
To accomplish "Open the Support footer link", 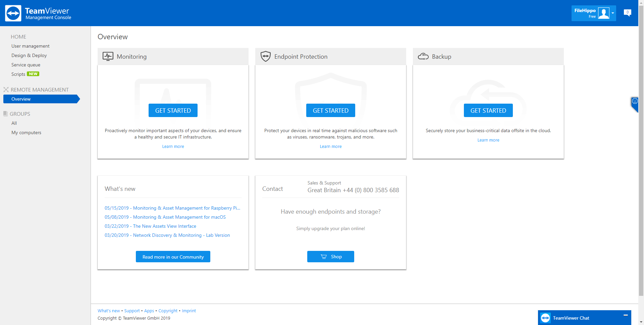I will coord(132,311).
